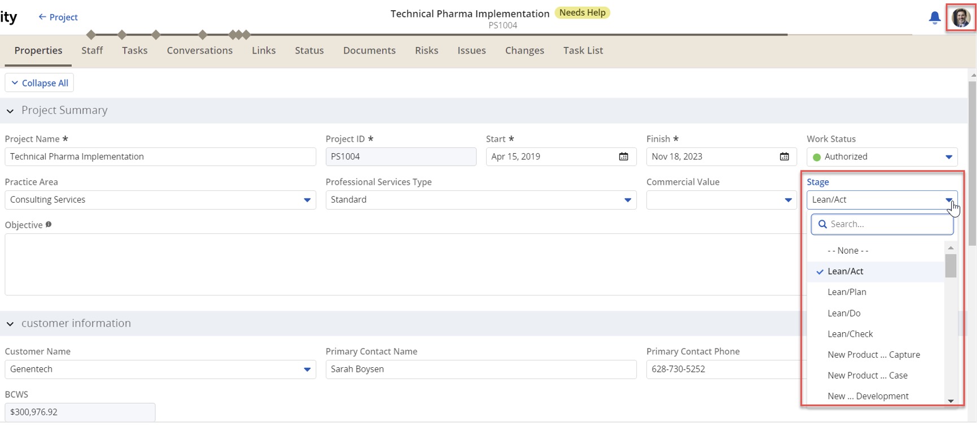
Task: View the Issues tab
Action: [473, 51]
